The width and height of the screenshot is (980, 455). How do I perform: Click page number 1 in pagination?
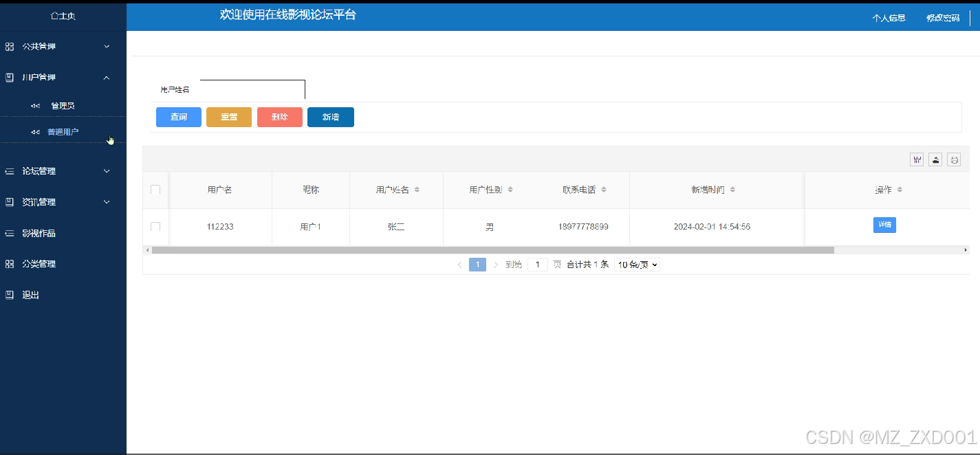pyautogui.click(x=477, y=265)
